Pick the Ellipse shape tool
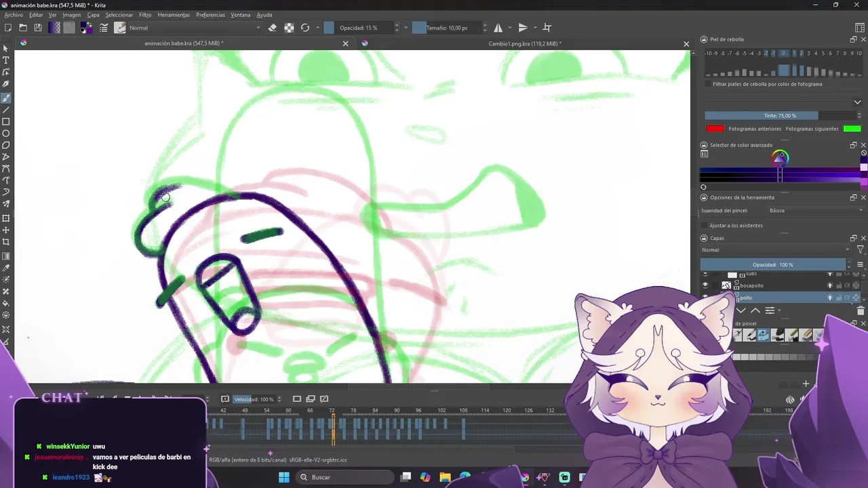The image size is (868, 488). click(6, 134)
